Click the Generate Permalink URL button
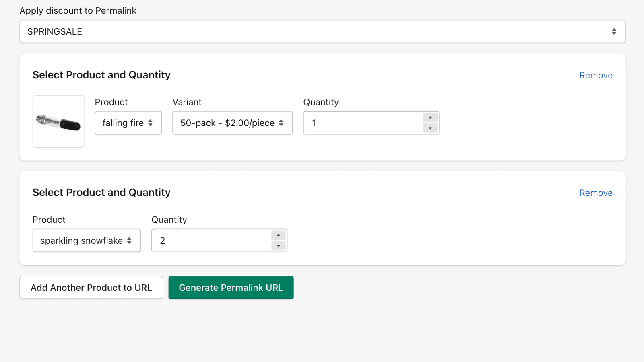 coord(231,287)
